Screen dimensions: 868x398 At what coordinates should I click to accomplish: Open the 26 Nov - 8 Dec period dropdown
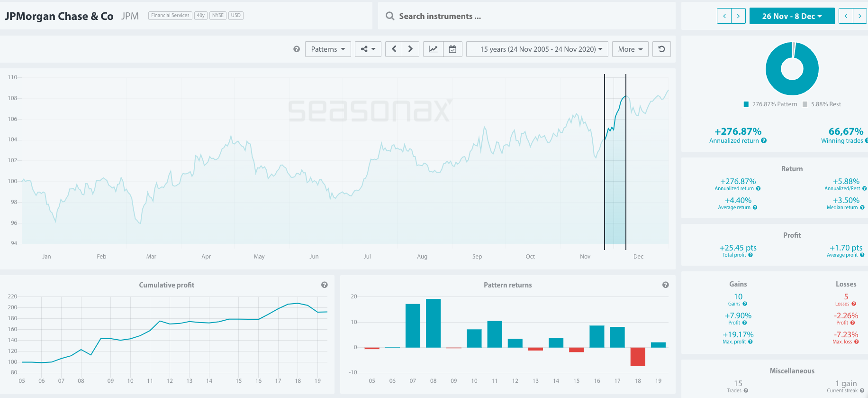(792, 16)
